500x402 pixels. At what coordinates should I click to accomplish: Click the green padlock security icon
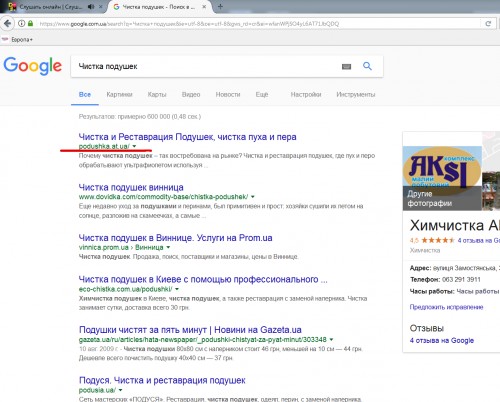31,23
